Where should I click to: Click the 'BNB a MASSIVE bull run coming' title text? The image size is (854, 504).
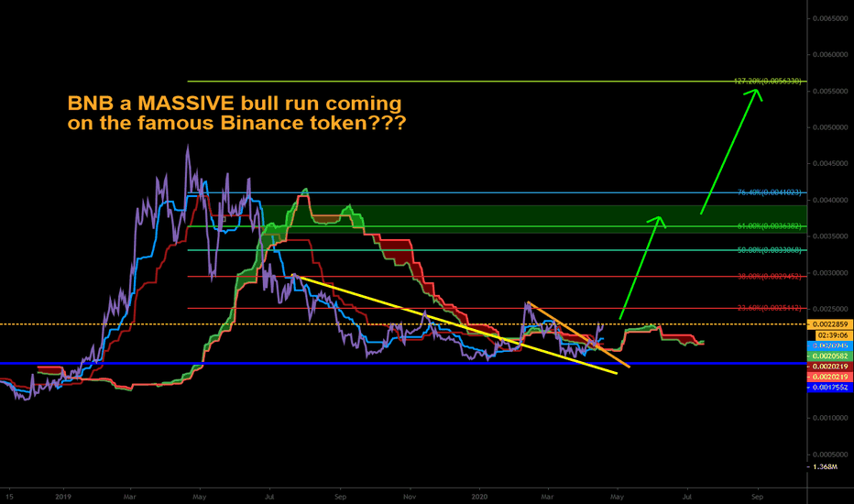tap(235, 103)
